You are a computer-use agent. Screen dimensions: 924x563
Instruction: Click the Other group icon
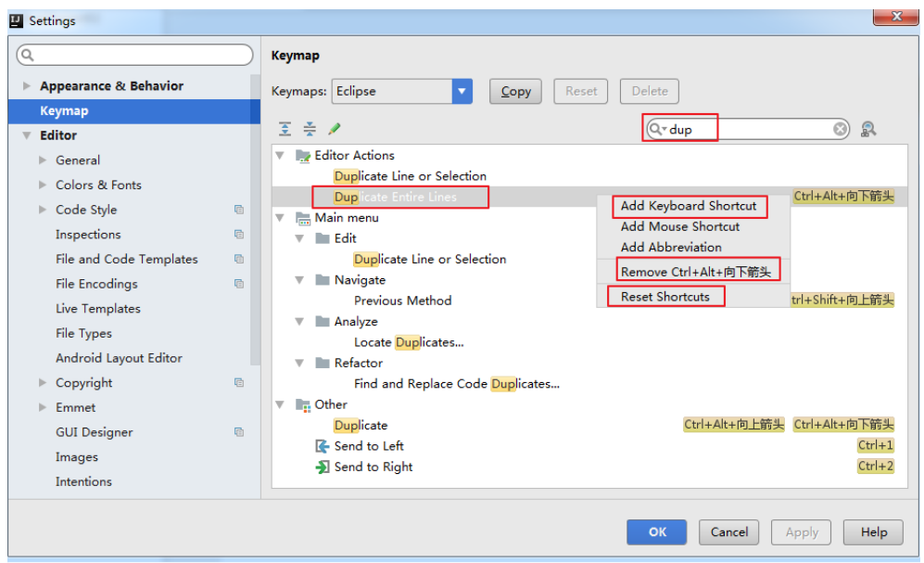coord(303,405)
